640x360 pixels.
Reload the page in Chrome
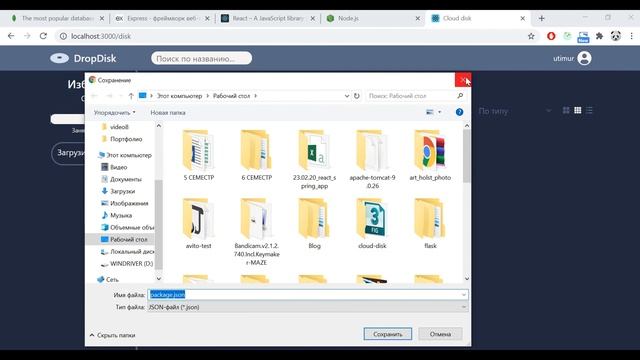tap(43, 36)
